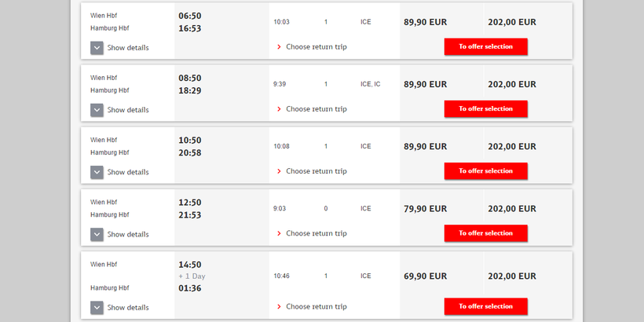
Task: Click red arrow beside 06:50 return trip
Action: click(x=279, y=47)
